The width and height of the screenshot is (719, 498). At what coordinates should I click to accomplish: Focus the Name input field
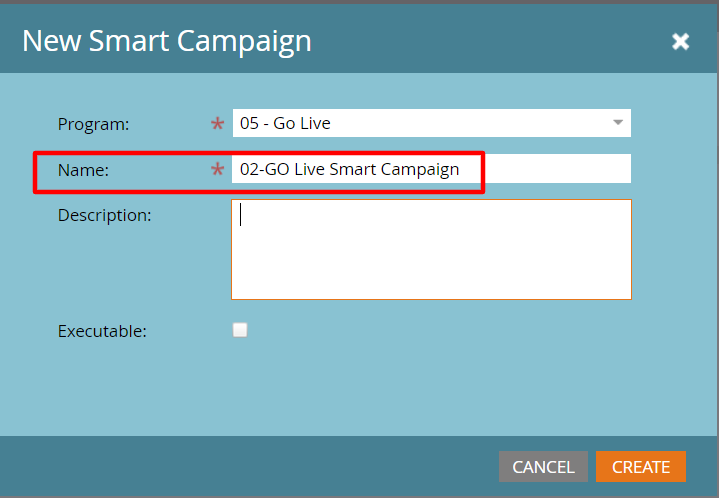[431, 169]
